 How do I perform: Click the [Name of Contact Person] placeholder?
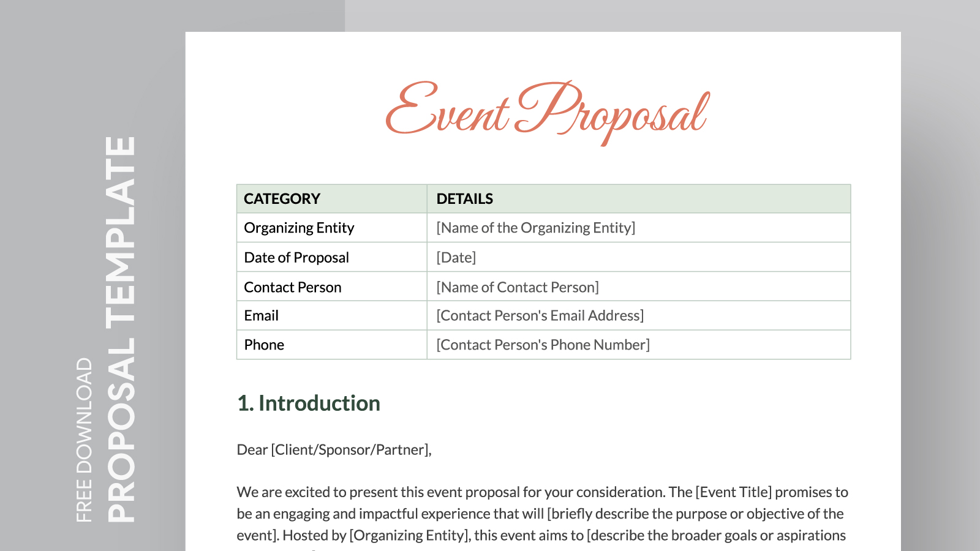[517, 287]
